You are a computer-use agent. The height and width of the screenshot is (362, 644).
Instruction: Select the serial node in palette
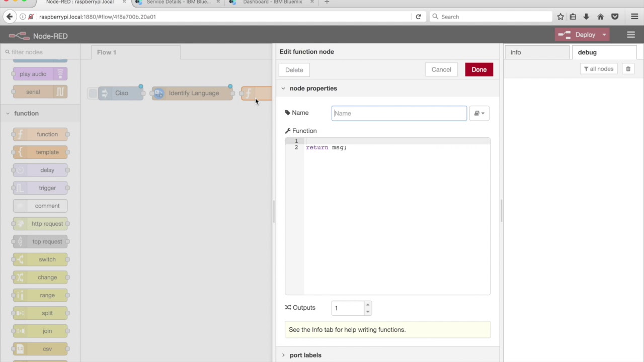(40, 92)
